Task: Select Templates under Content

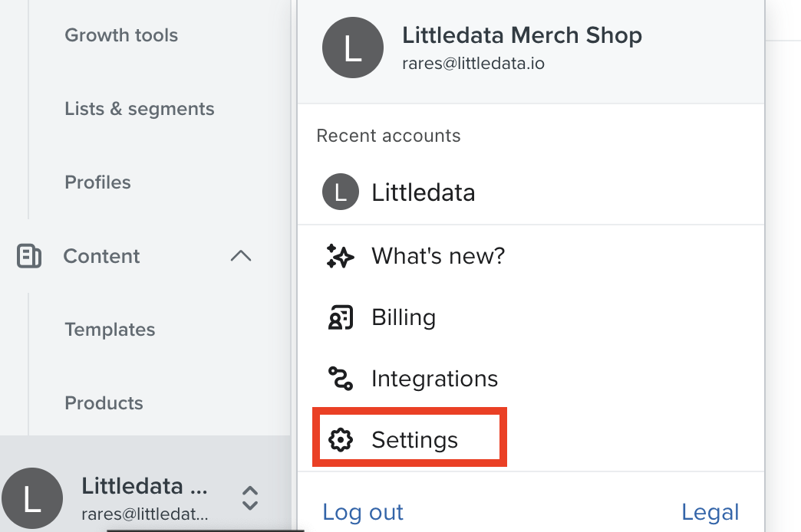Action: point(110,330)
